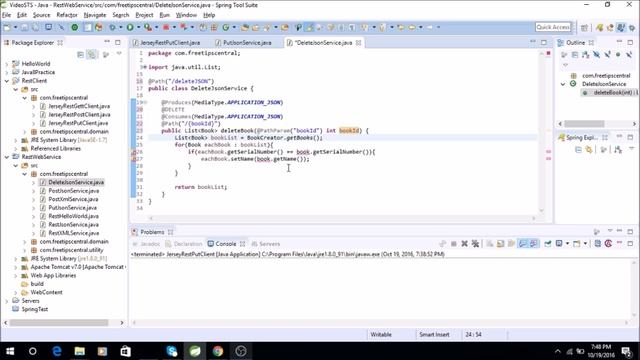Viewport: 640px width, 360px height.
Task: Select deleteBook(int) method in Outline
Action: 611,93
